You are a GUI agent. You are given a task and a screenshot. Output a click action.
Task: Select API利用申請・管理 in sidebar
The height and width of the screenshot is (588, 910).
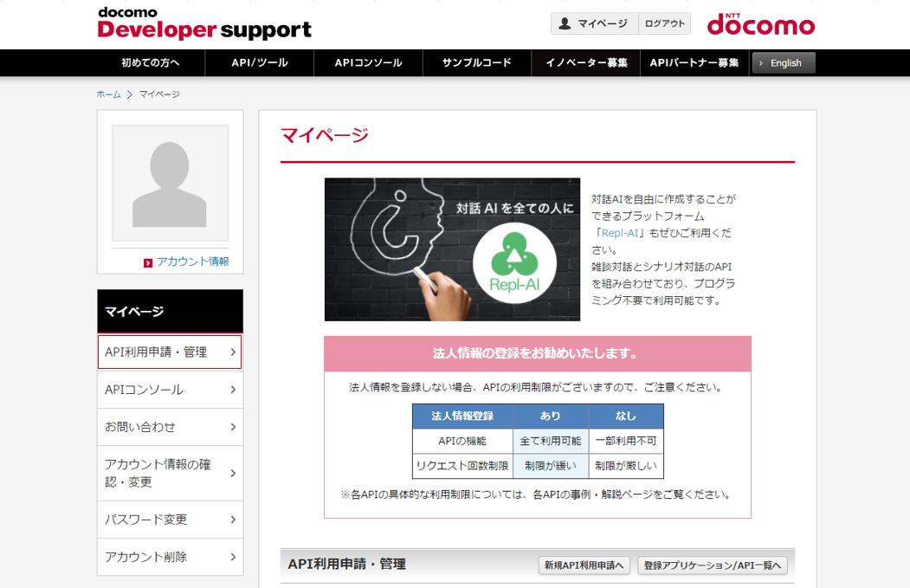[x=170, y=352]
